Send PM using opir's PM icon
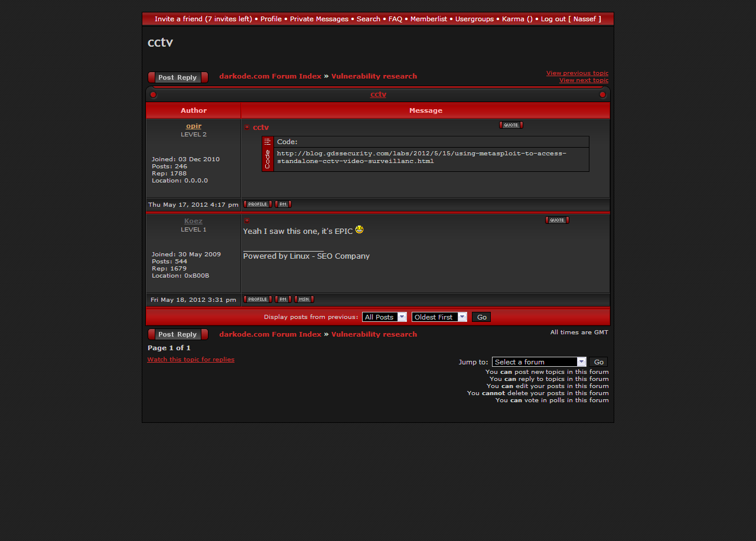The image size is (756, 541). (283, 204)
